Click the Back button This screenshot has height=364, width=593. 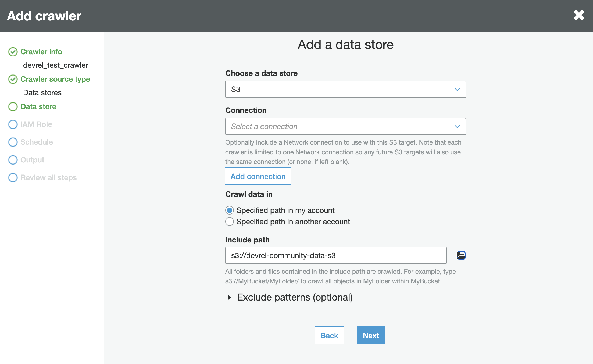pyautogui.click(x=329, y=335)
